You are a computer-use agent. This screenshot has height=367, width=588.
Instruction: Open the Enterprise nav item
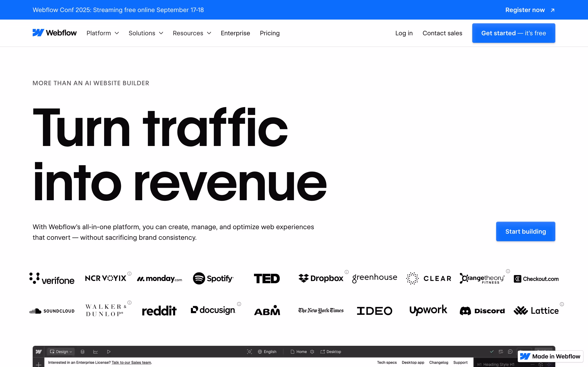point(235,33)
